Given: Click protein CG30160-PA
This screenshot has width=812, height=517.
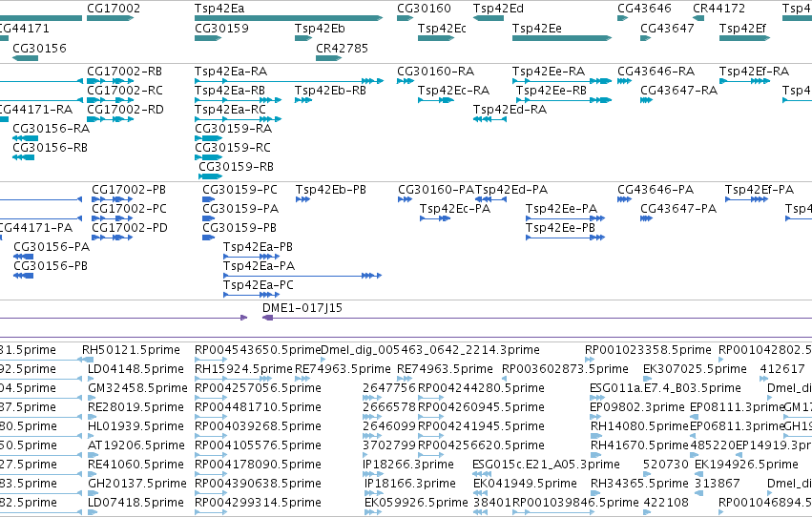Looking at the screenshot, I should click(436, 190).
